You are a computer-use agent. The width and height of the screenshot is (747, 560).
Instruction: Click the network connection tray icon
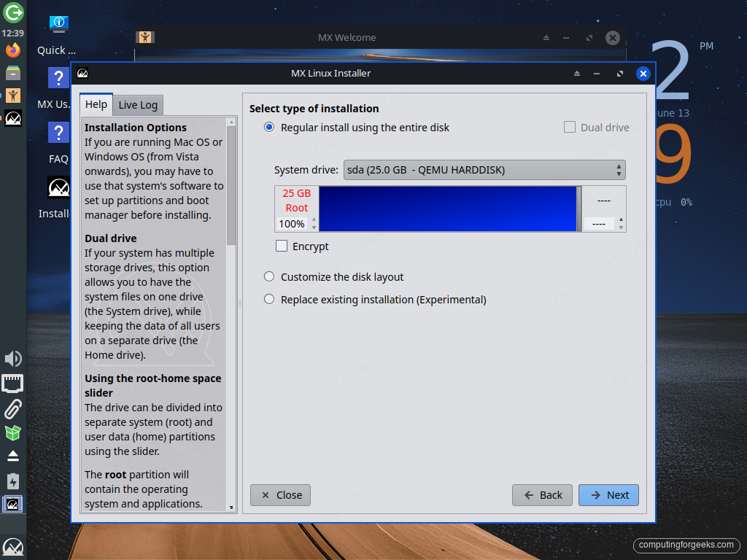pyautogui.click(x=13, y=384)
